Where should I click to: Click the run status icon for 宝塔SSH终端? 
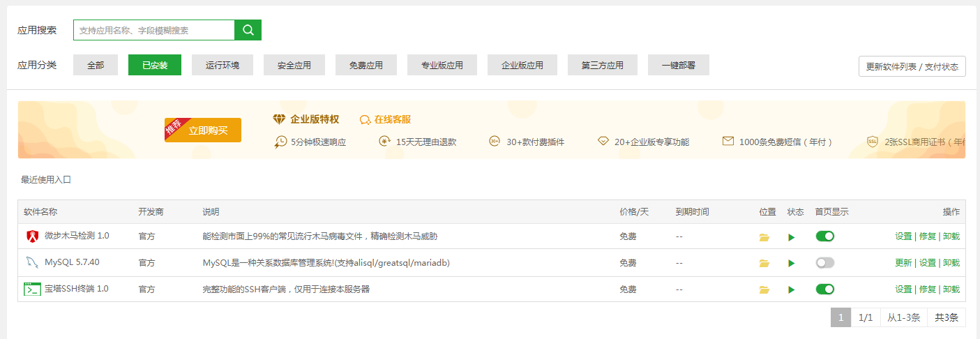pos(791,289)
